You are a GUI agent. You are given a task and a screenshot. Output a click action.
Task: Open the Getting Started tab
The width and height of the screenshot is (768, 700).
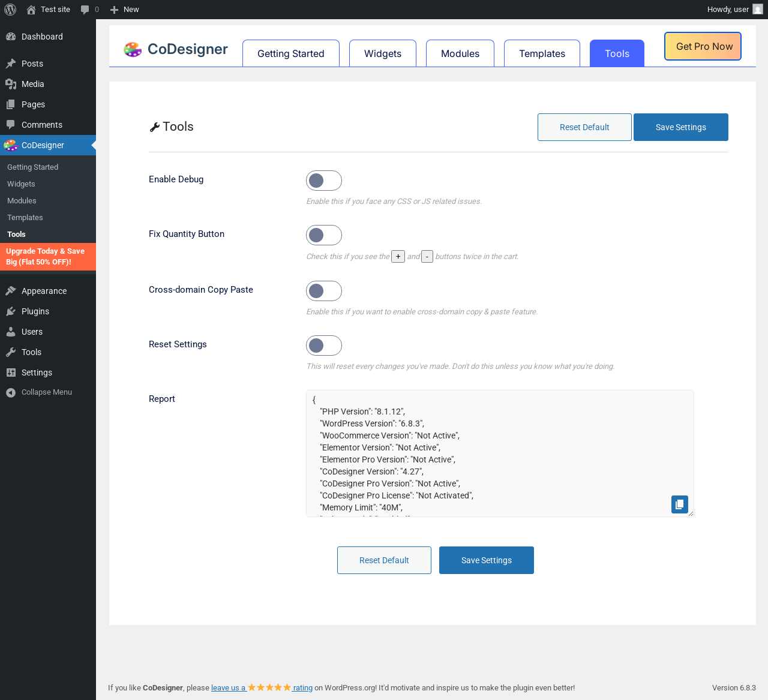click(x=291, y=53)
